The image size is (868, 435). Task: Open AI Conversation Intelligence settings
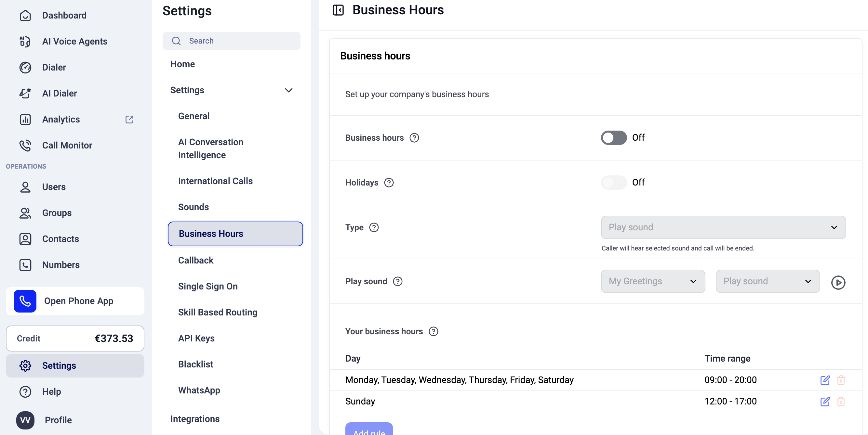coord(211,148)
